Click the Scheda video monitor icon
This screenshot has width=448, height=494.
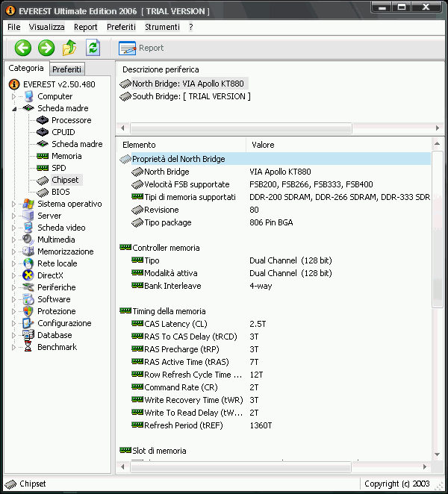28,228
